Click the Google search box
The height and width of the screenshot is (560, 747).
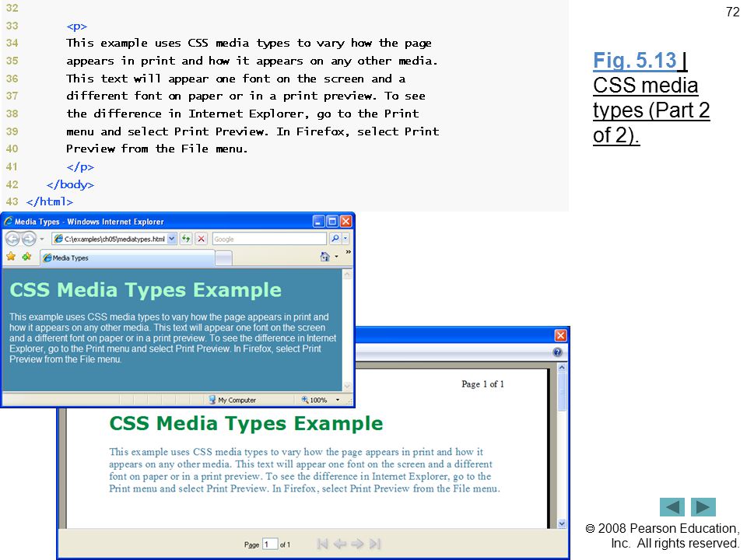point(270,239)
